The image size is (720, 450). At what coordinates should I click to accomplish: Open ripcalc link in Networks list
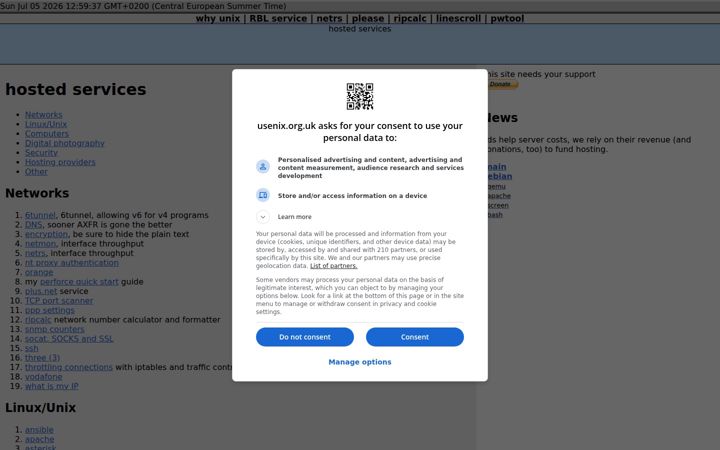coord(38,320)
